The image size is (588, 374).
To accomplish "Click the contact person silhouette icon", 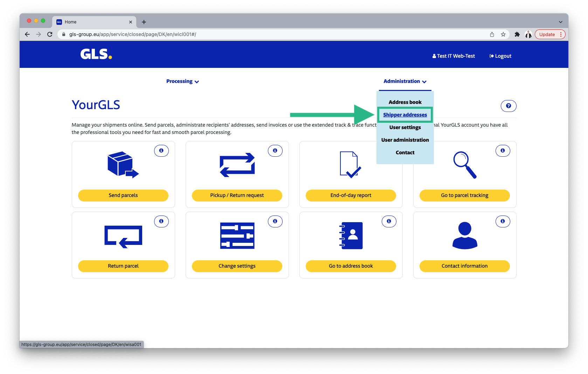I will [465, 235].
